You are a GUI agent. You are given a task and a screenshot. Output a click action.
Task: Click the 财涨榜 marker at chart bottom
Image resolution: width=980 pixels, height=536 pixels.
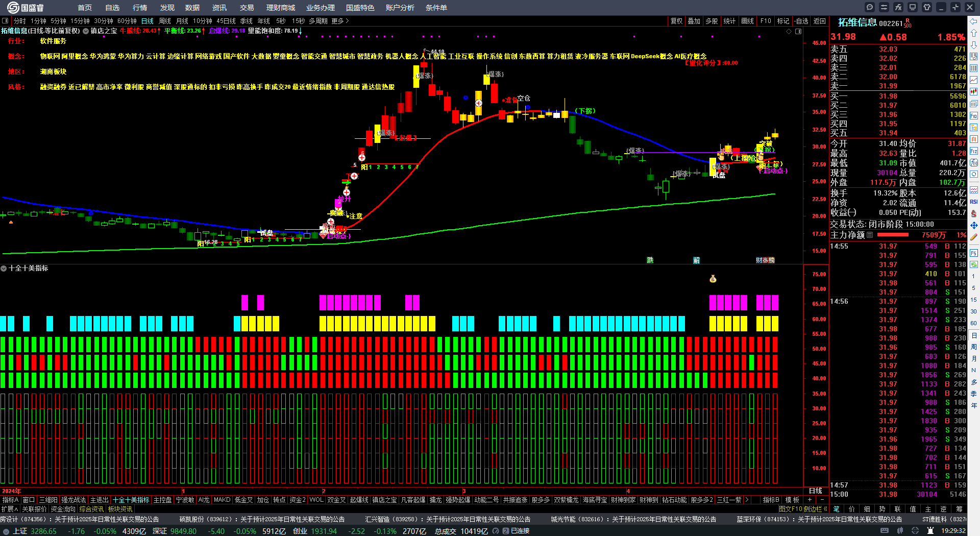coord(765,260)
